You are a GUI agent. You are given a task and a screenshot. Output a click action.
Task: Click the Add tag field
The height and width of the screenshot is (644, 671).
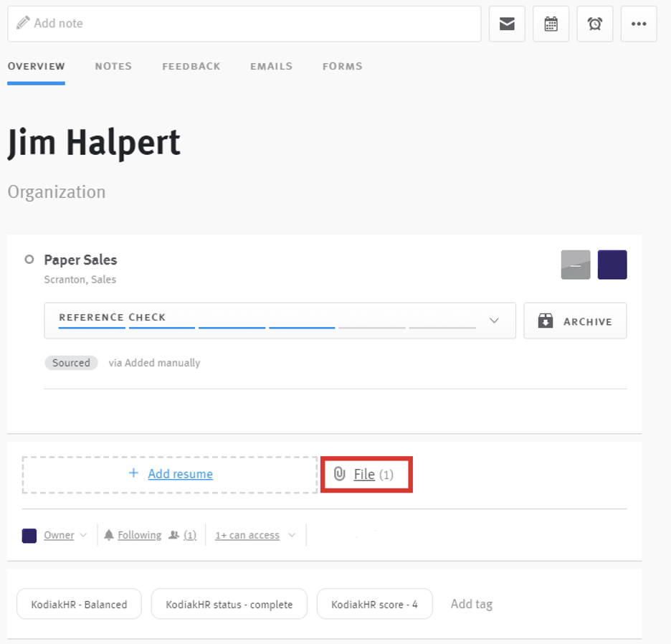(x=472, y=604)
